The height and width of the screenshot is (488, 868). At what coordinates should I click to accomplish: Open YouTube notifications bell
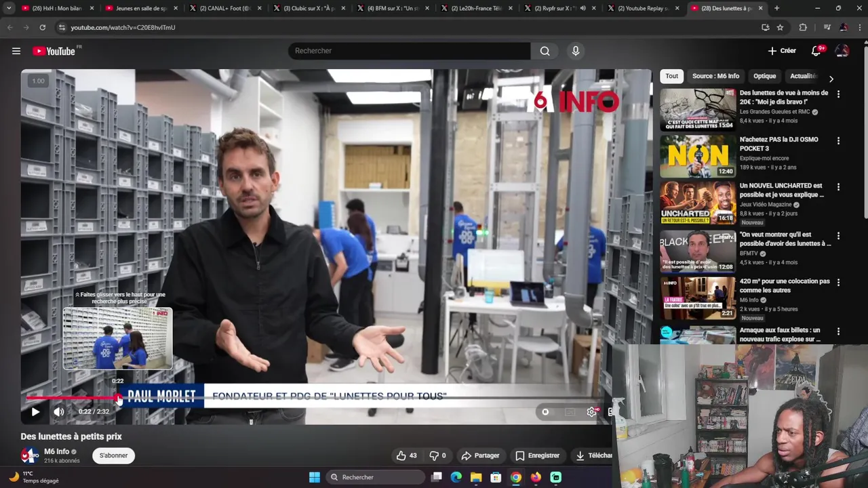(816, 51)
